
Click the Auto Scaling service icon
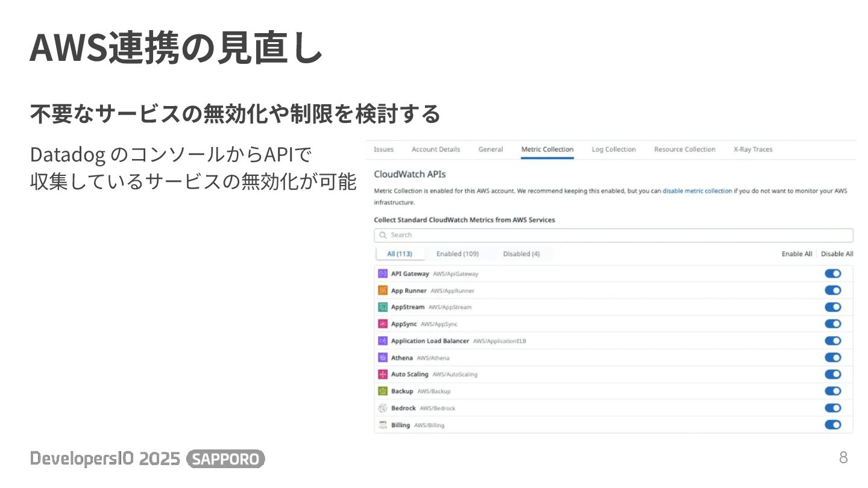pyautogui.click(x=382, y=374)
